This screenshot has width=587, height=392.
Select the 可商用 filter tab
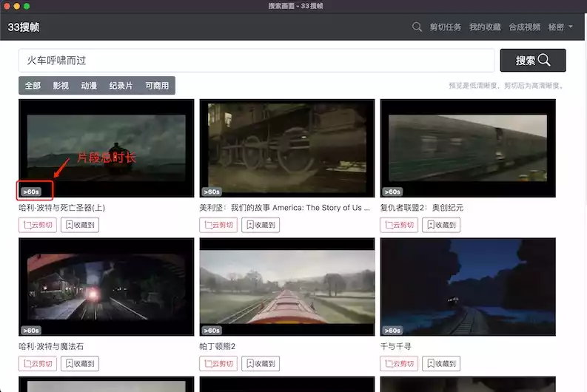pos(157,86)
